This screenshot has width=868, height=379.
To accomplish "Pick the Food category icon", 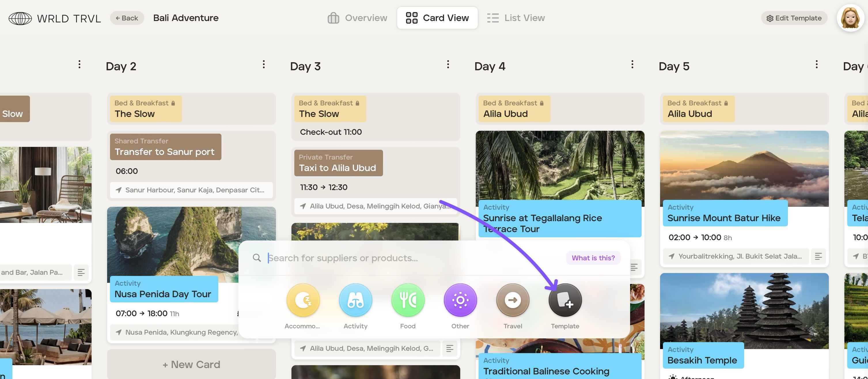I will point(408,300).
